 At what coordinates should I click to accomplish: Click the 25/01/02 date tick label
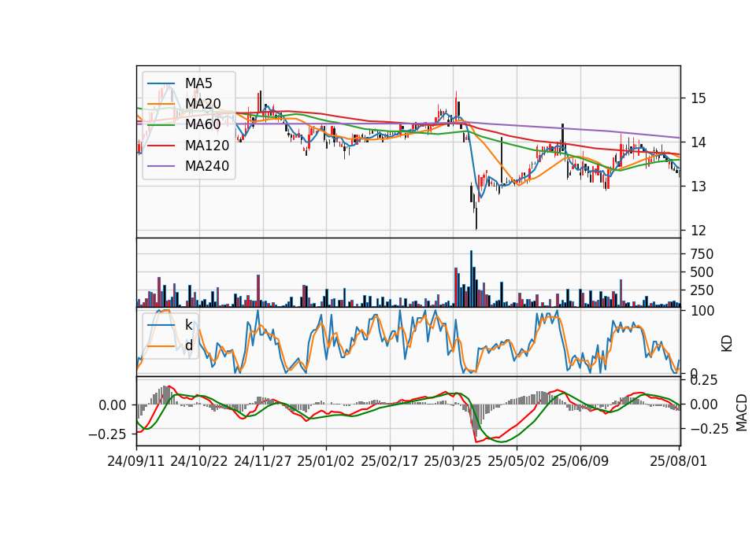tap(326, 461)
